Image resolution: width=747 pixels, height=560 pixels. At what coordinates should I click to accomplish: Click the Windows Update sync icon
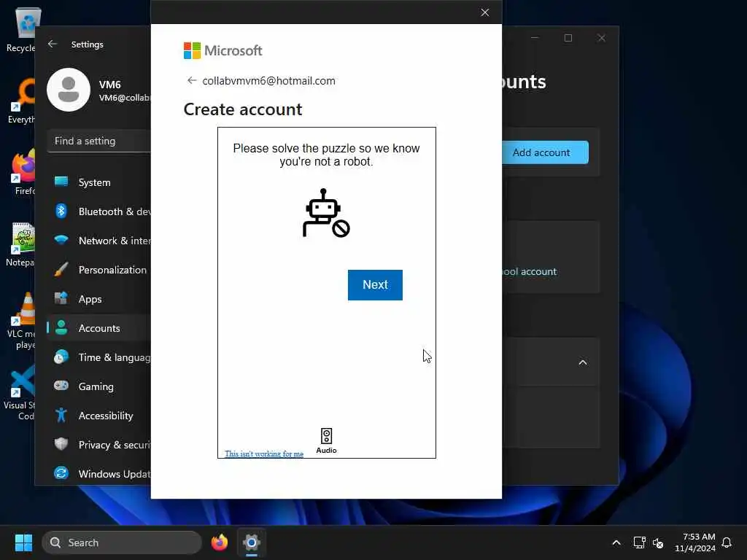[61, 472]
